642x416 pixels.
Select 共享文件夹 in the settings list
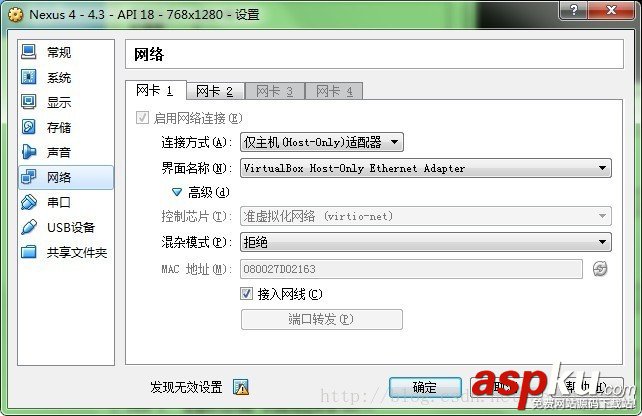tap(66, 252)
